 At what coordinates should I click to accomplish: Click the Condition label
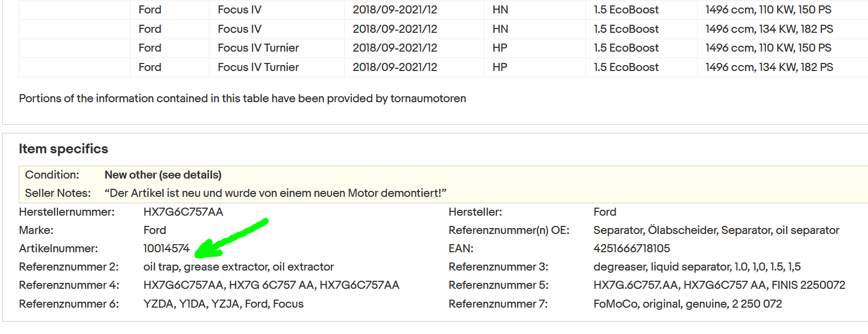[x=52, y=175]
